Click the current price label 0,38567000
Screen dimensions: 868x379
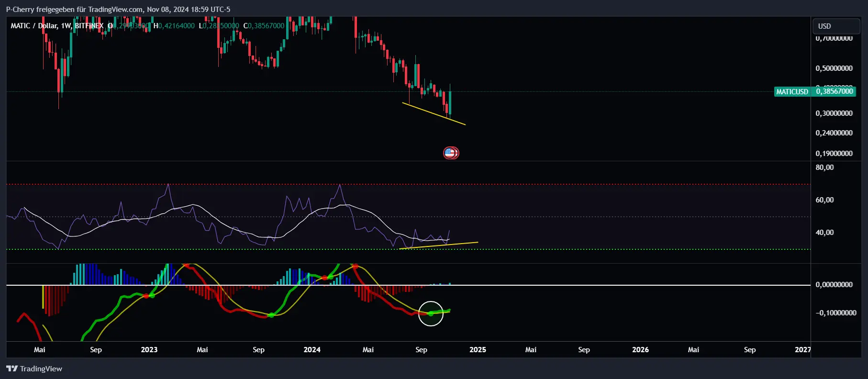834,91
